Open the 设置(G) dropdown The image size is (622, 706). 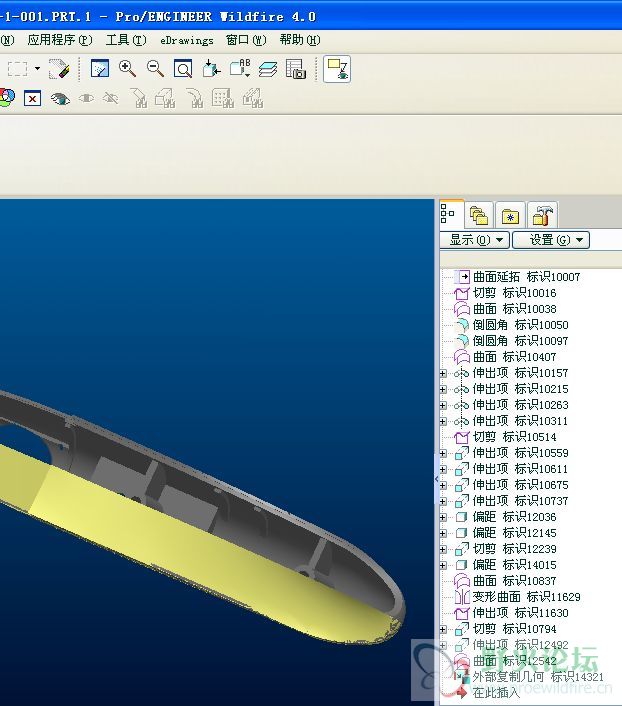(551, 240)
